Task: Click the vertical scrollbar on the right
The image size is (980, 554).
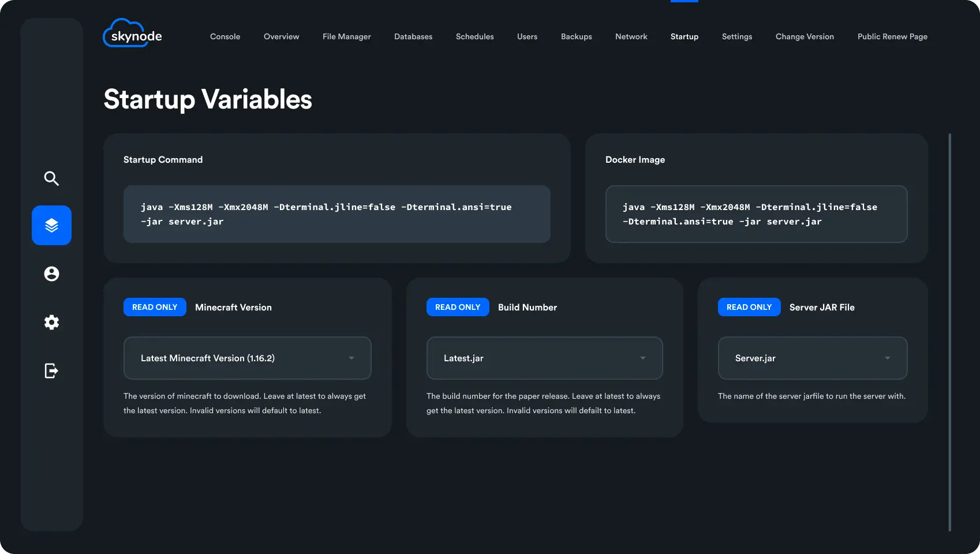Action: pyautogui.click(x=949, y=332)
